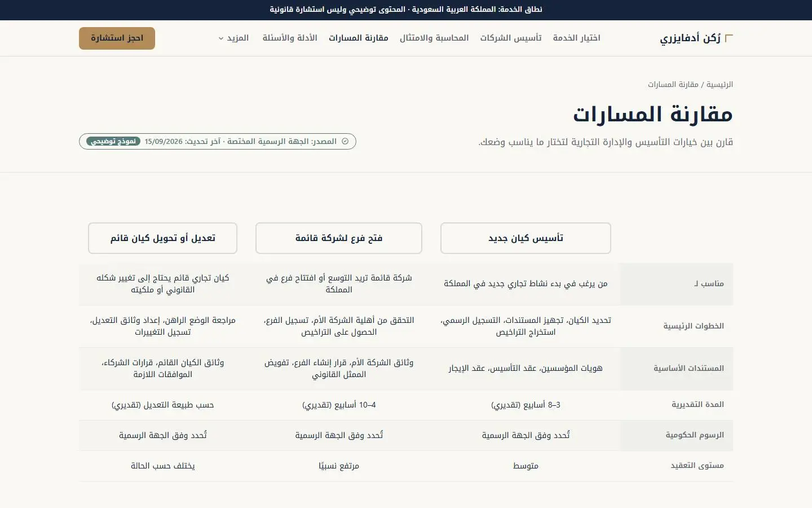The image size is (812, 508).
Task: Click the احجز استشارة button
Action: coord(117,38)
